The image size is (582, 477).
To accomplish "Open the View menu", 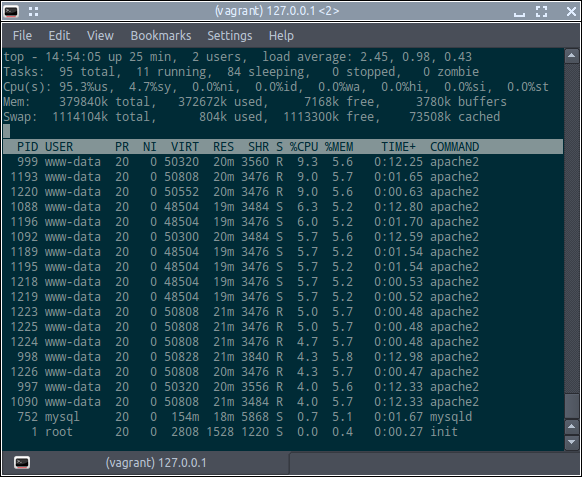I will point(100,36).
